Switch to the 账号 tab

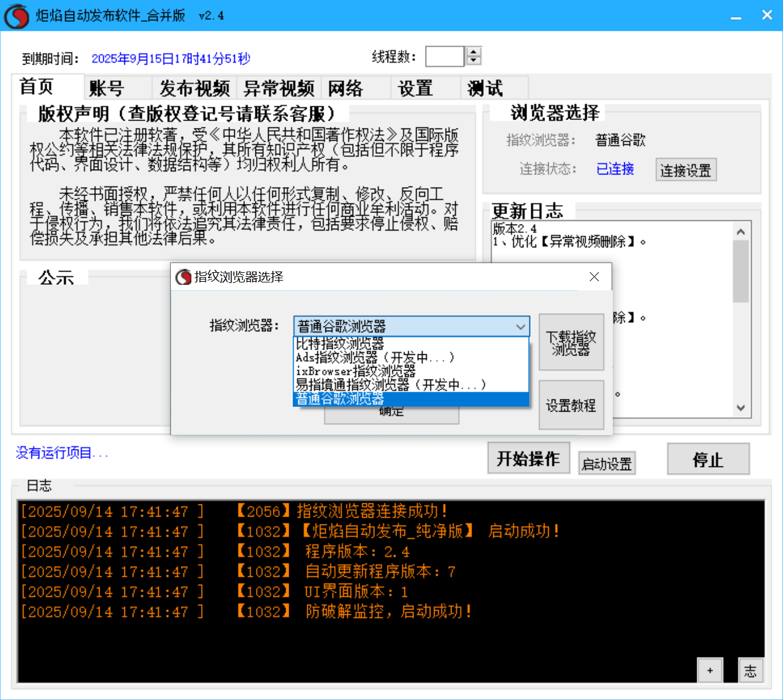tap(107, 88)
